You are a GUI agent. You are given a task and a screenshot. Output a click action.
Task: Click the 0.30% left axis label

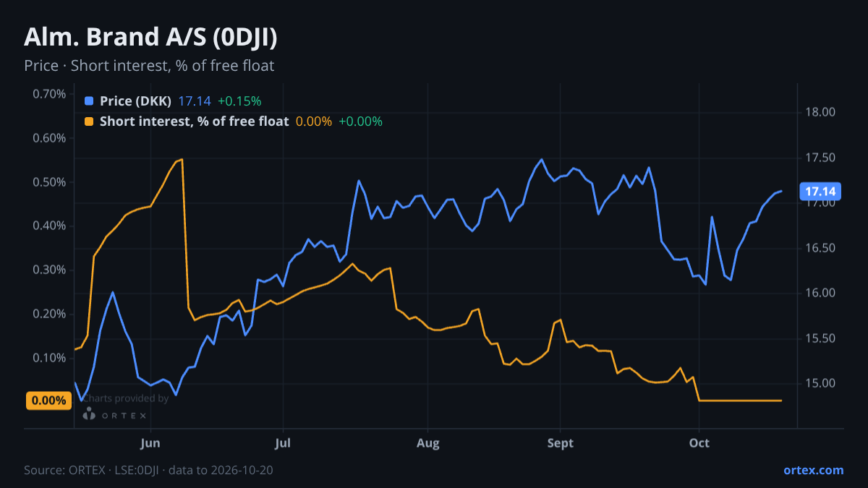49,270
